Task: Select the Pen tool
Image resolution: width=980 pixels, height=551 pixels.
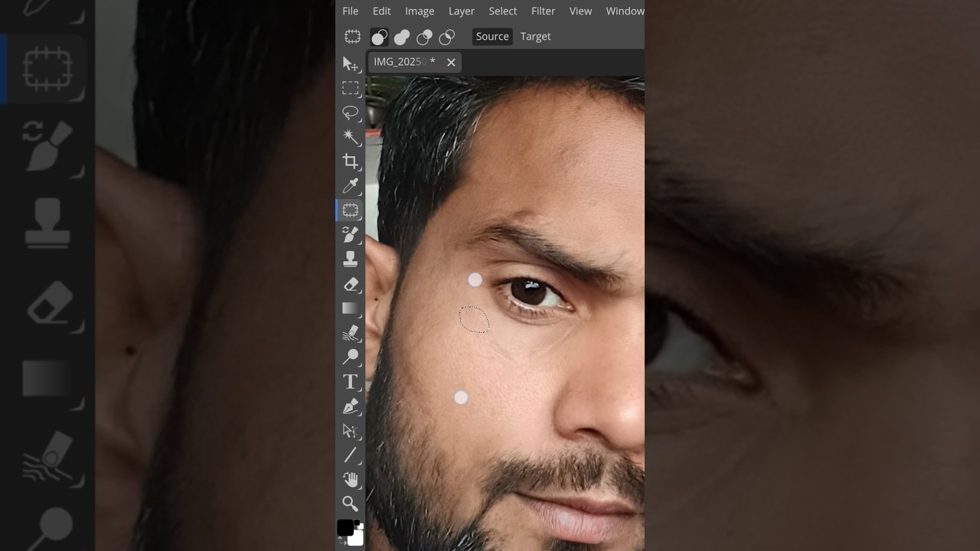Action: (351, 406)
